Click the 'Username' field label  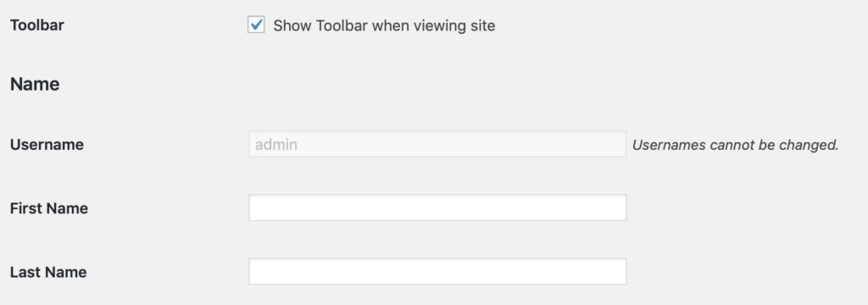coord(47,145)
